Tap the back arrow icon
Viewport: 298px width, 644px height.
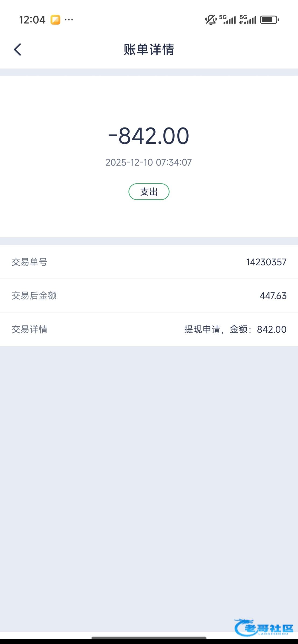tap(17, 50)
